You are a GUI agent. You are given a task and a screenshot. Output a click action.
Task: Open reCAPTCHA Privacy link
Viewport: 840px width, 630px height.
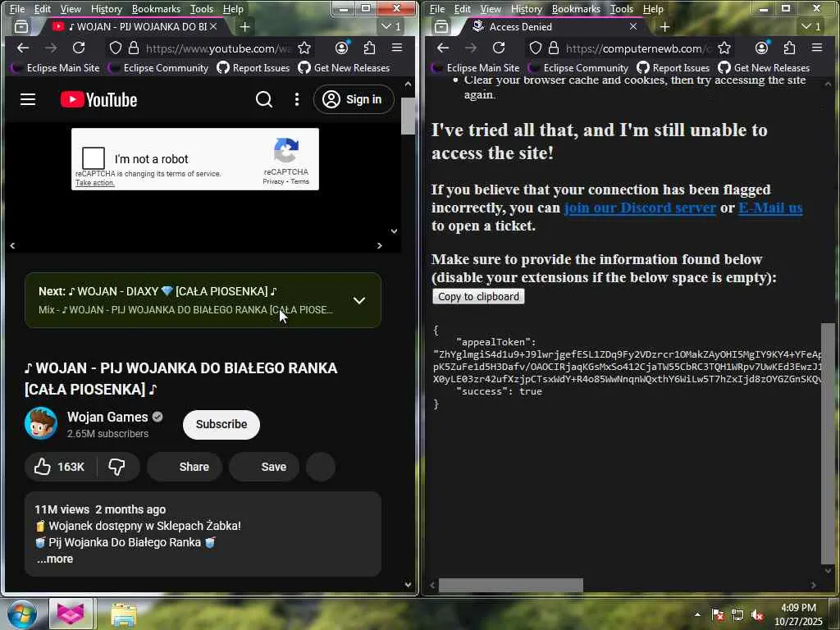(273, 181)
